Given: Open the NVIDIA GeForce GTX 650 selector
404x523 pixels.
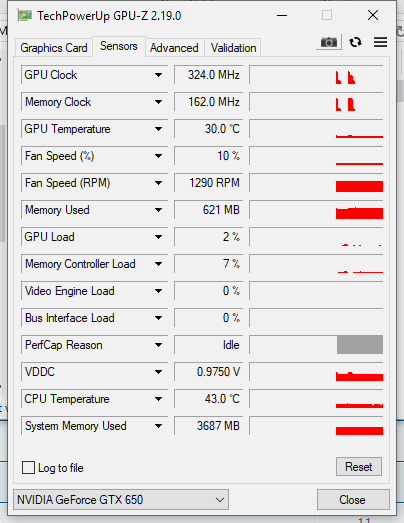Looking at the screenshot, I should pyautogui.click(x=121, y=500).
